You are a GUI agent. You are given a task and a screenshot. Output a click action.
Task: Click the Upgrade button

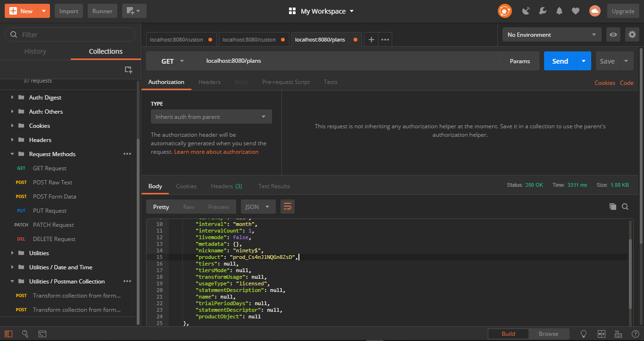(623, 11)
